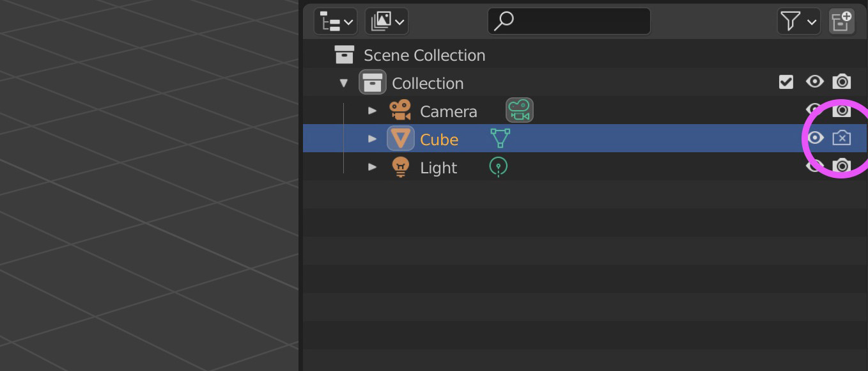Click the New Collection button

841,20
